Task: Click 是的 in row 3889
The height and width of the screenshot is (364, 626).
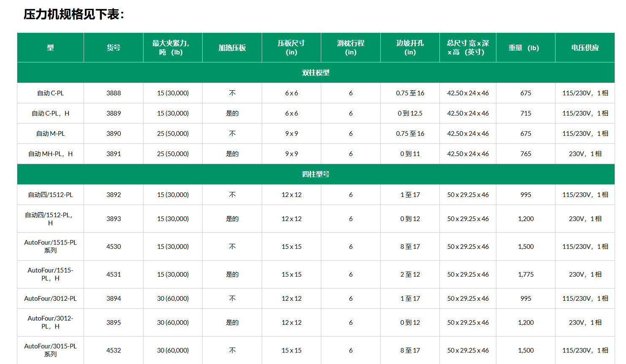Action: [232, 113]
